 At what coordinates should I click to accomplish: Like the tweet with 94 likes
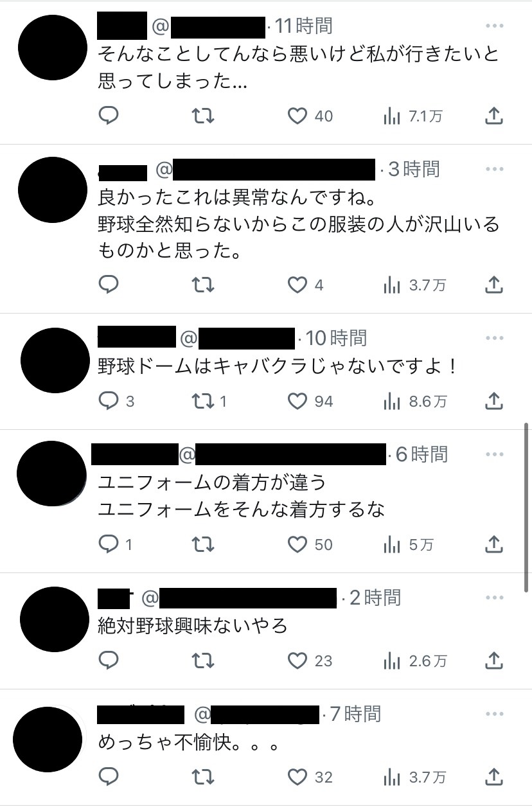pyautogui.click(x=310, y=402)
